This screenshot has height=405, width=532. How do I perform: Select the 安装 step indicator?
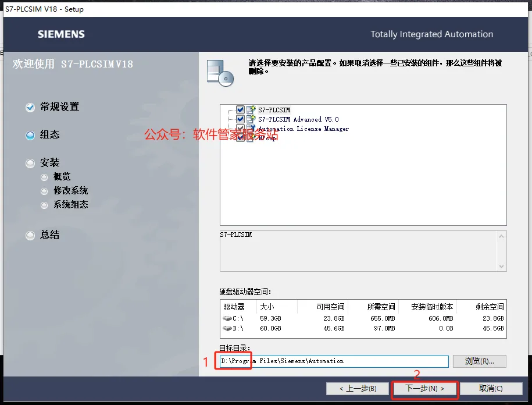[30, 164]
